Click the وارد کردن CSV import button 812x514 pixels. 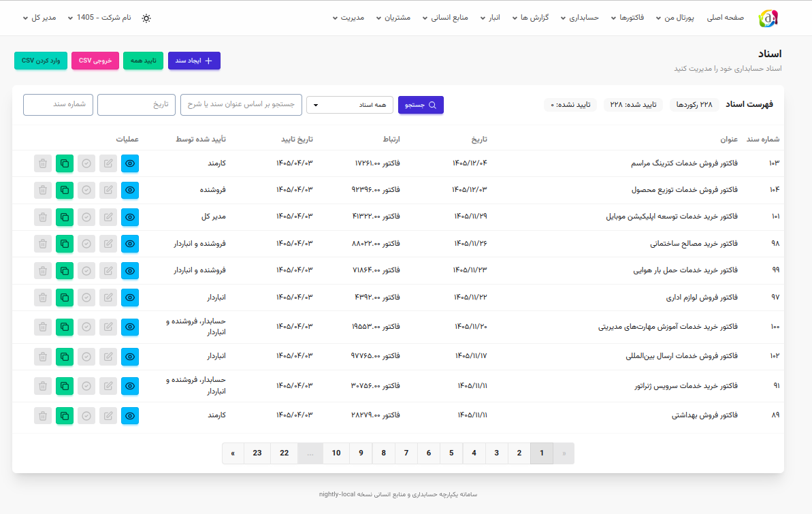point(41,61)
